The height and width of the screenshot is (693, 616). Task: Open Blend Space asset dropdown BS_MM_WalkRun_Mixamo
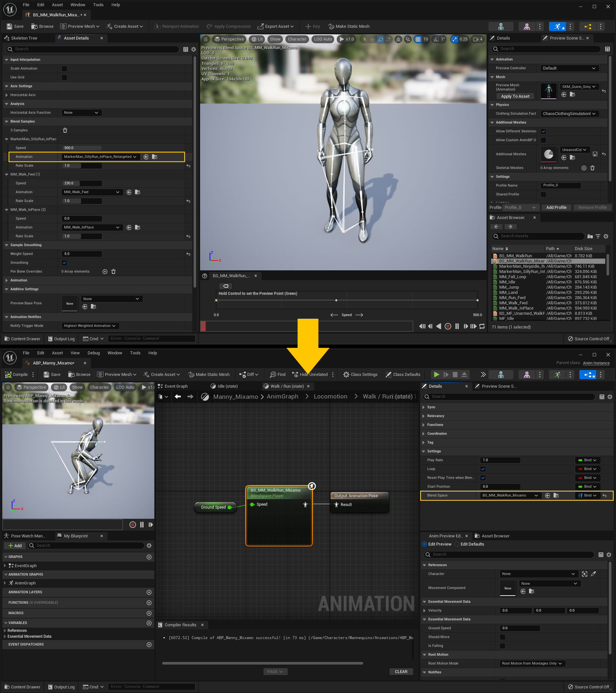tap(510, 496)
